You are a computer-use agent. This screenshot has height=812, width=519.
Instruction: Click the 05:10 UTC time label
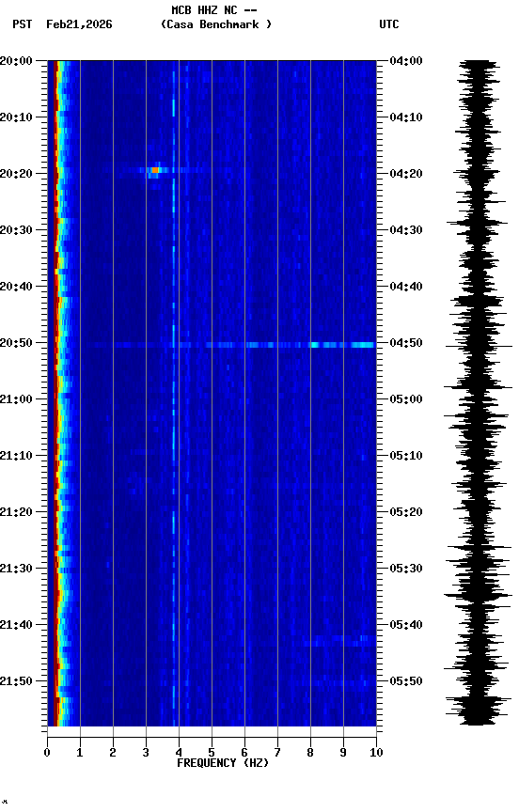(406, 456)
